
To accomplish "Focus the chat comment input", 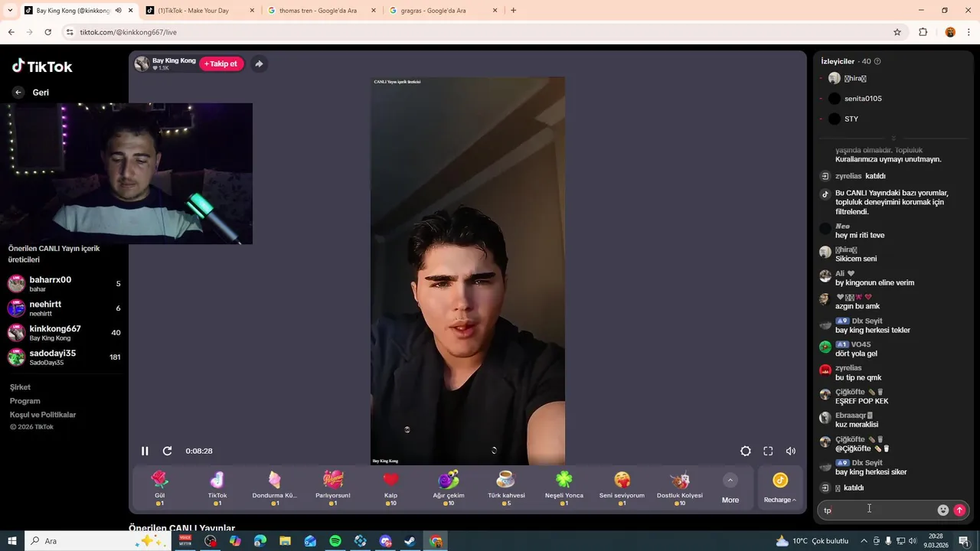I will (x=878, y=510).
